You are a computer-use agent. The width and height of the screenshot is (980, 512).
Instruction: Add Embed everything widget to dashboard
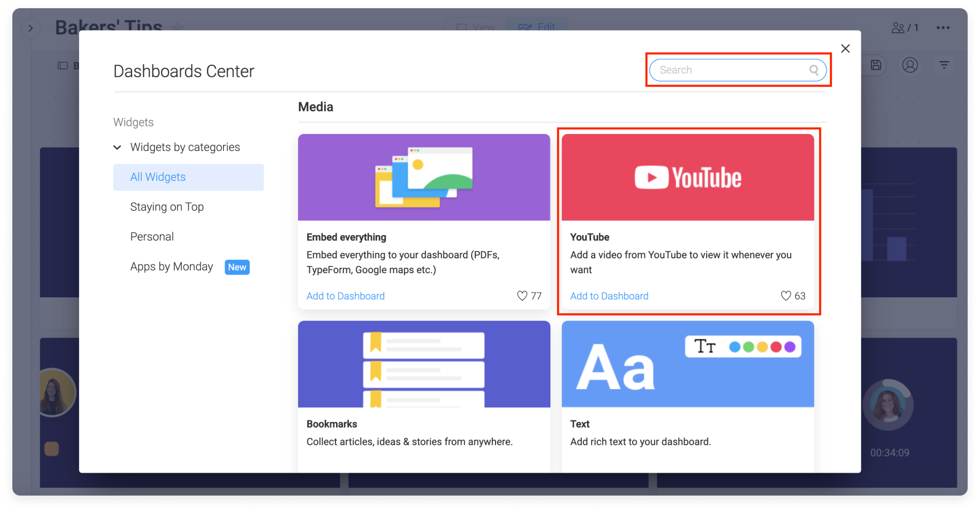pos(345,296)
